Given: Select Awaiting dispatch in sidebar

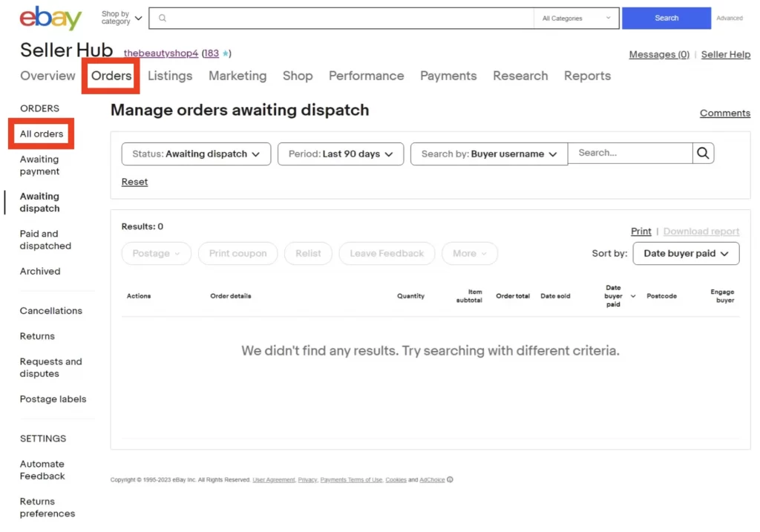Looking at the screenshot, I should (x=40, y=203).
